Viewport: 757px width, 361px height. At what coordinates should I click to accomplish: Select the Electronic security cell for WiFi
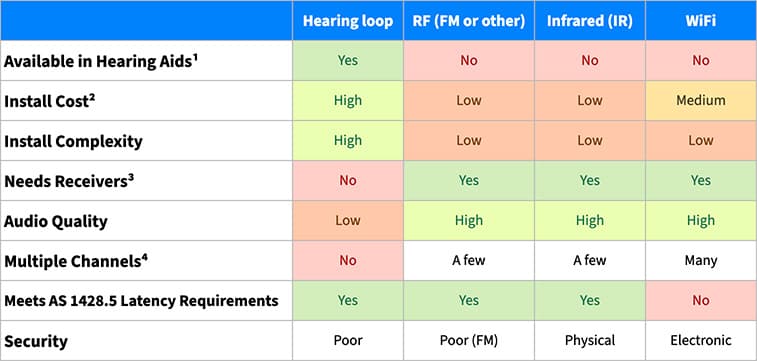[x=701, y=341]
